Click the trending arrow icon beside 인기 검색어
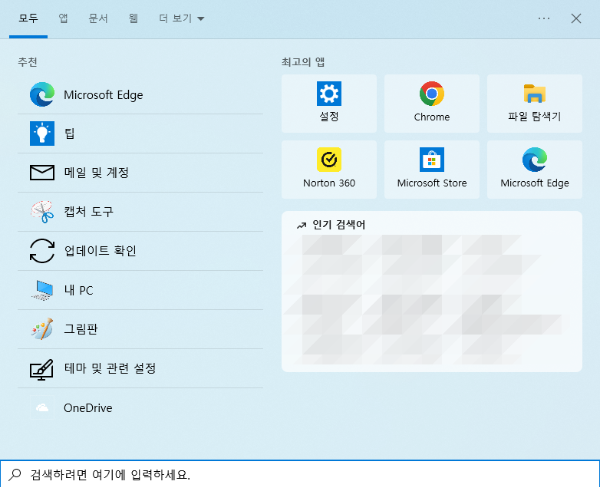This screenshot has width=600, height=487. tap(302, 225)
